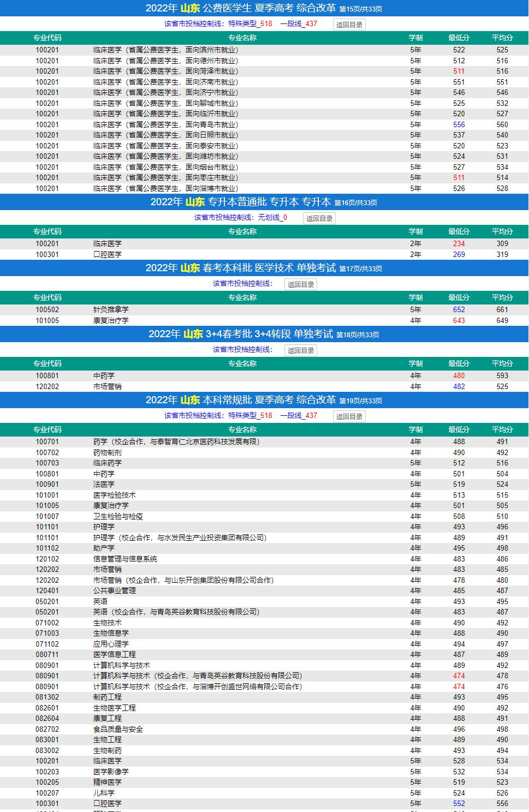Image resolution: width=529 pixels, height=812 pixels.
Task: Click blue score 556 for 青岛市 row
Action: coord(459,124)
